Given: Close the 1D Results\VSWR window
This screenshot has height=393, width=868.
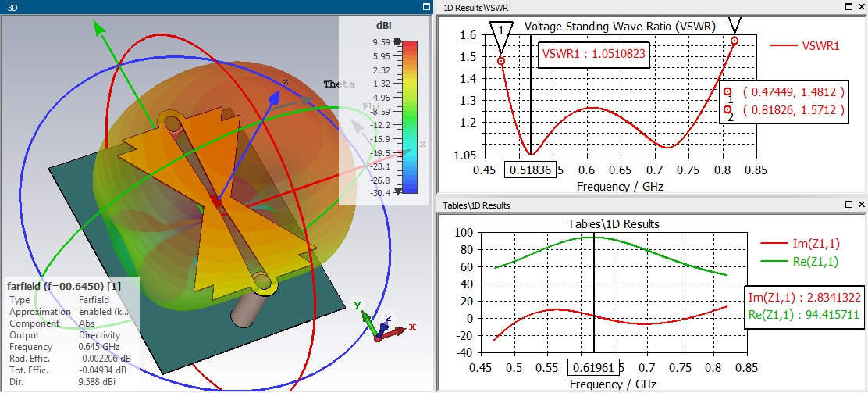Looking at the screenshot, I should [x=861, y=7].
